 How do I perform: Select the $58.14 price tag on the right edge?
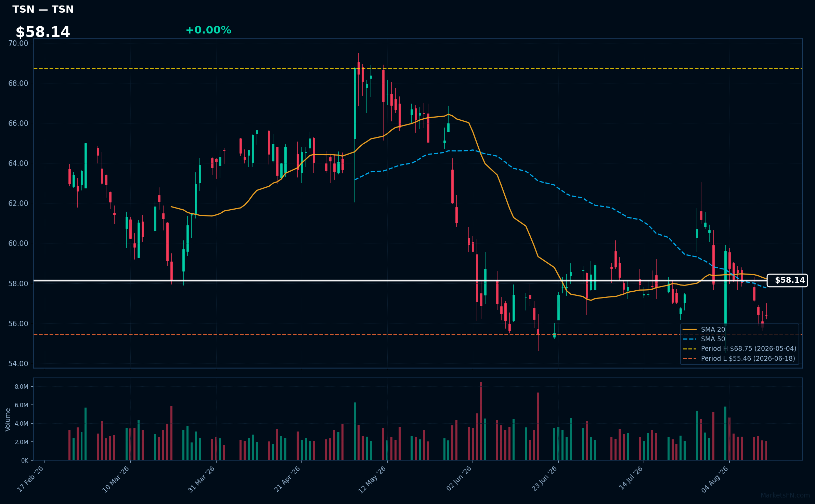[787, 280]
